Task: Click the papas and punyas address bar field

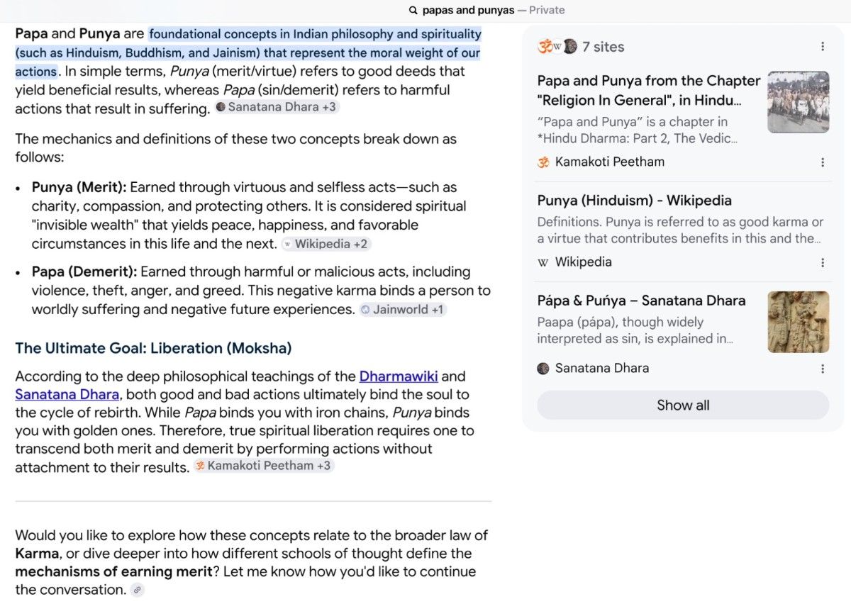Action: [x=486, y=10]
